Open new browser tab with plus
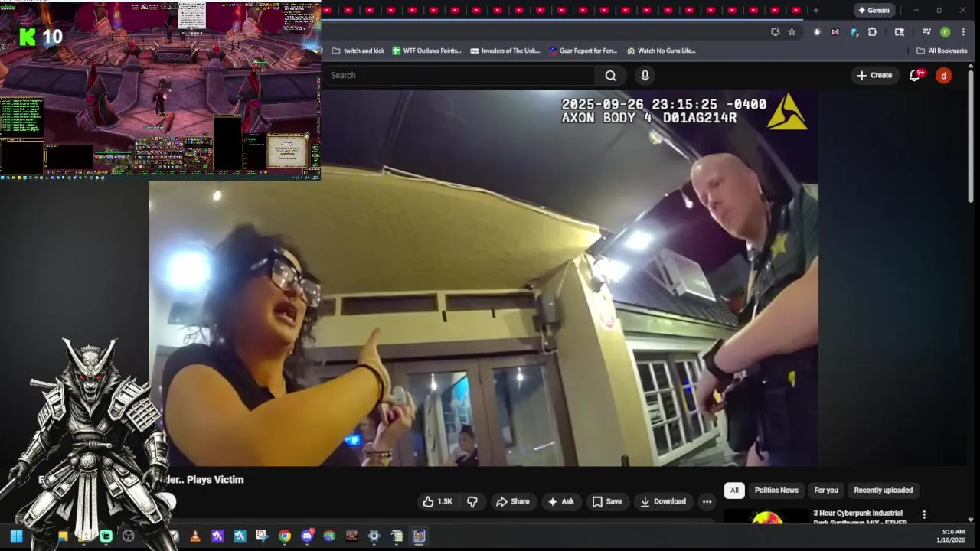The image size is (980, 551). pos(815,10)
